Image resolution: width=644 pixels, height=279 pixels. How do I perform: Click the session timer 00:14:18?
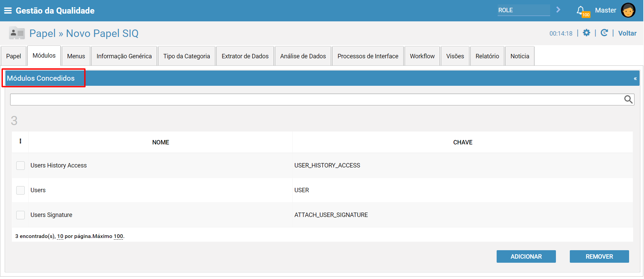561,34
